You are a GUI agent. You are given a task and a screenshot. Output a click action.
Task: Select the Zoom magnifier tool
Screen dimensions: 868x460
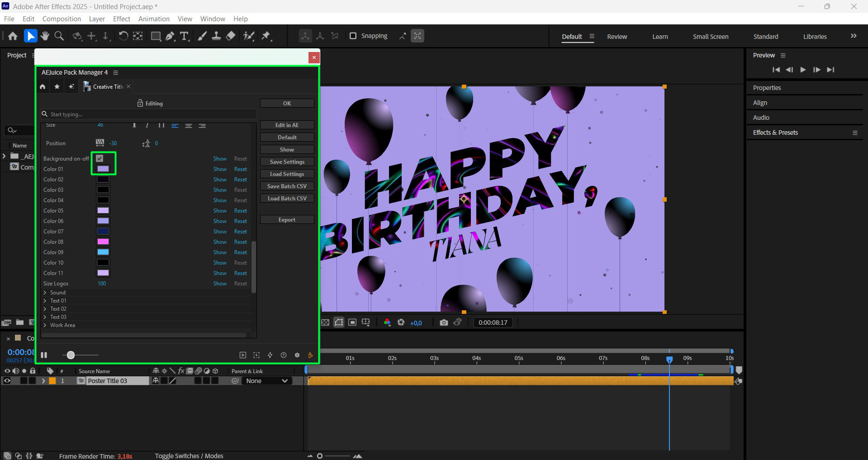[x=59, y=36]
